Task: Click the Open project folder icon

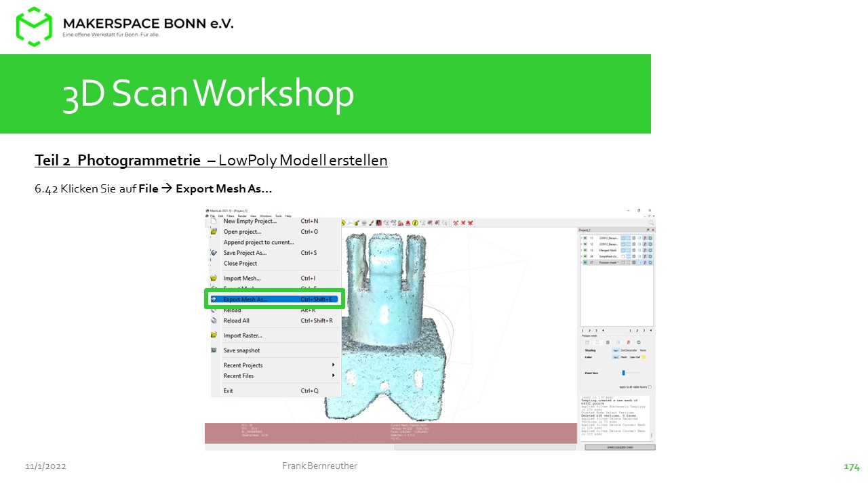Action: [214, 232]
